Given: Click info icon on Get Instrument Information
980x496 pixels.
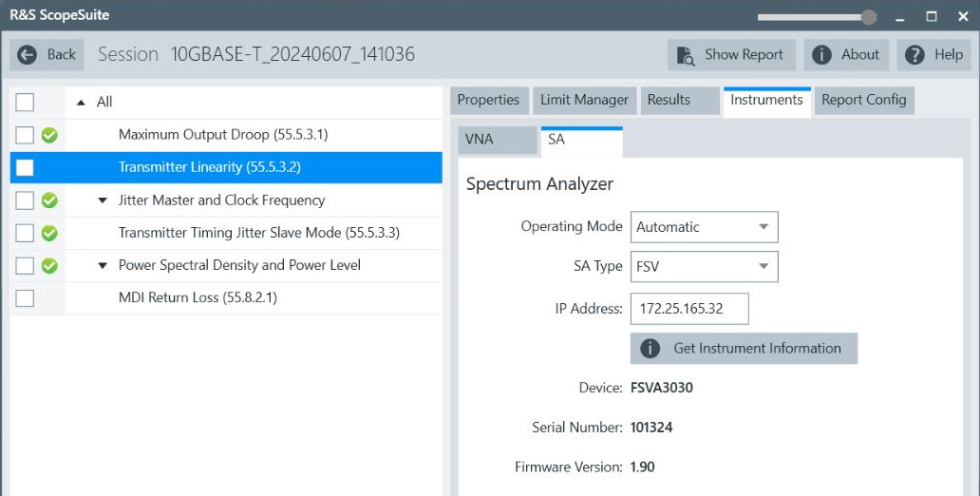Looking at the screenshot, I should (x=650, y=349).
